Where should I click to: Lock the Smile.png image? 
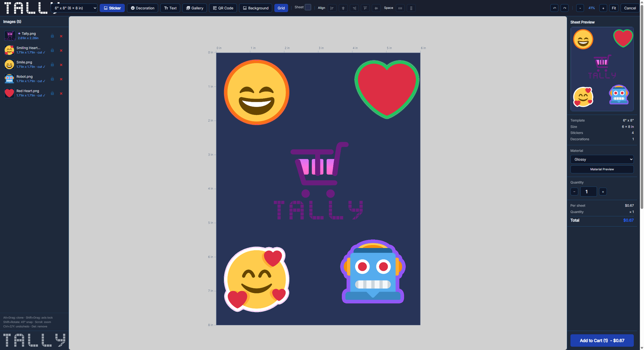point(52,65)
